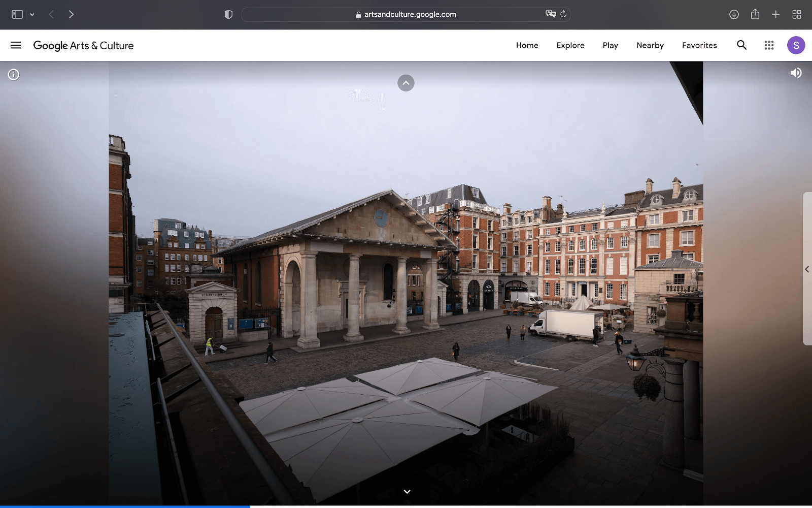Toggle the Safari sidebar

(x=17, y=14)
